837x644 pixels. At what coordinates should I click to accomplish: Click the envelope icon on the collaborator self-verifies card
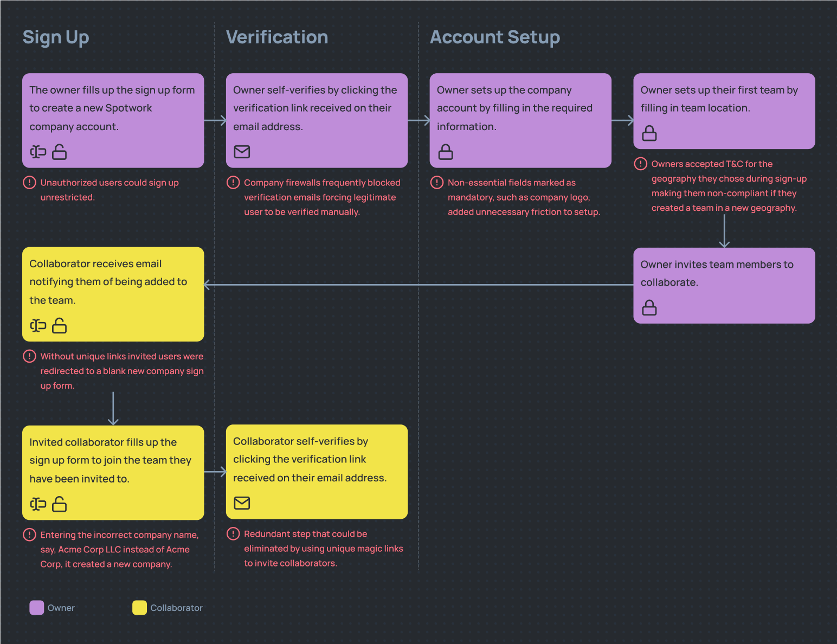coord(242,503)
